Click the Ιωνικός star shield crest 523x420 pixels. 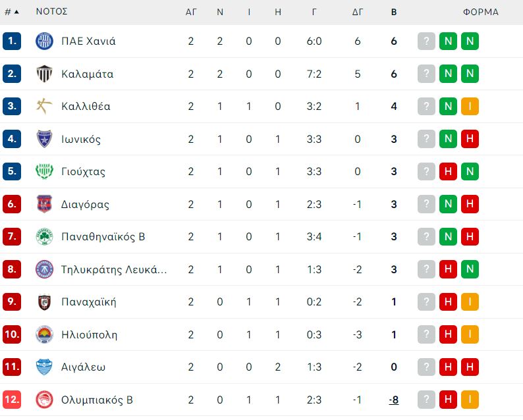44,139
